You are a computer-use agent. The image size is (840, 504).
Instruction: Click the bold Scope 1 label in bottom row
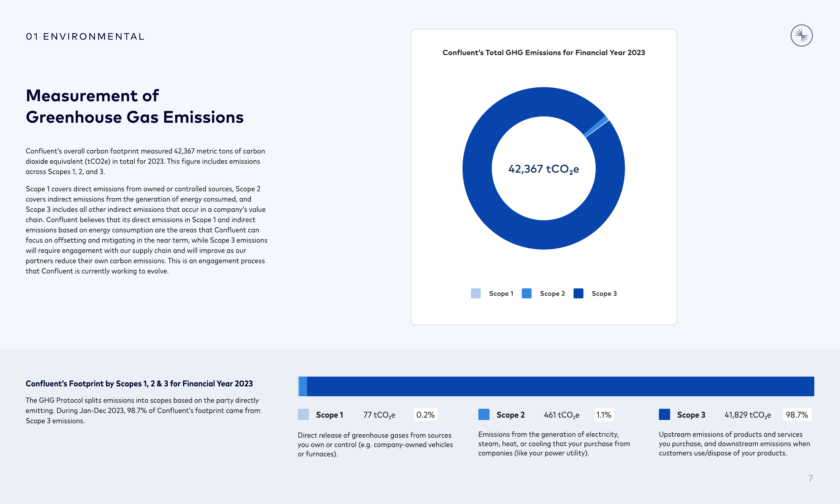[x=329, y=415]
